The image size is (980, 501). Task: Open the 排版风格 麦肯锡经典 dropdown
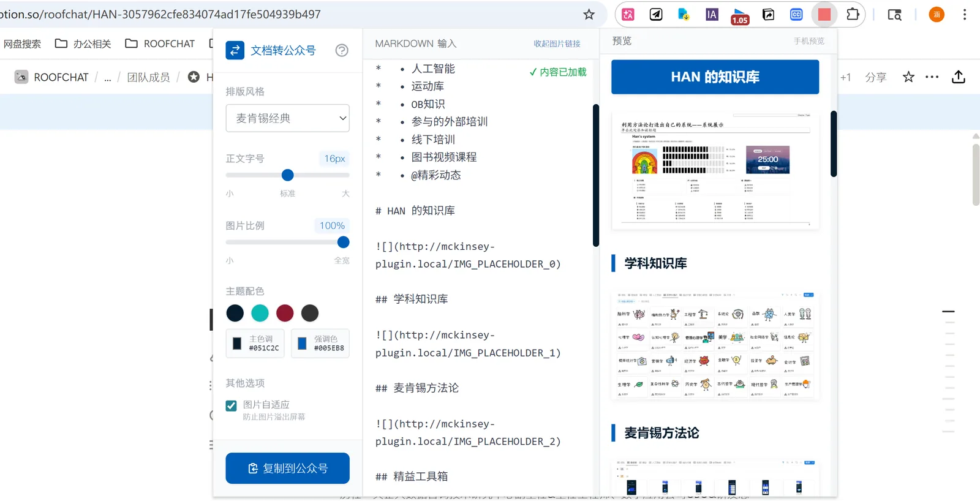click(x=287, y=118)
